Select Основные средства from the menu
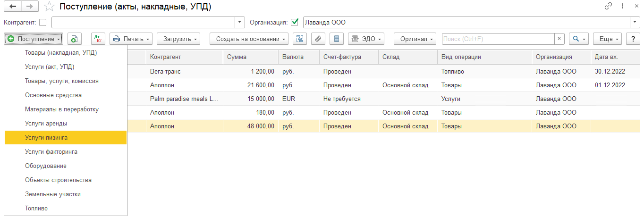This screenshot has width=644, height=217. [66, 95]
